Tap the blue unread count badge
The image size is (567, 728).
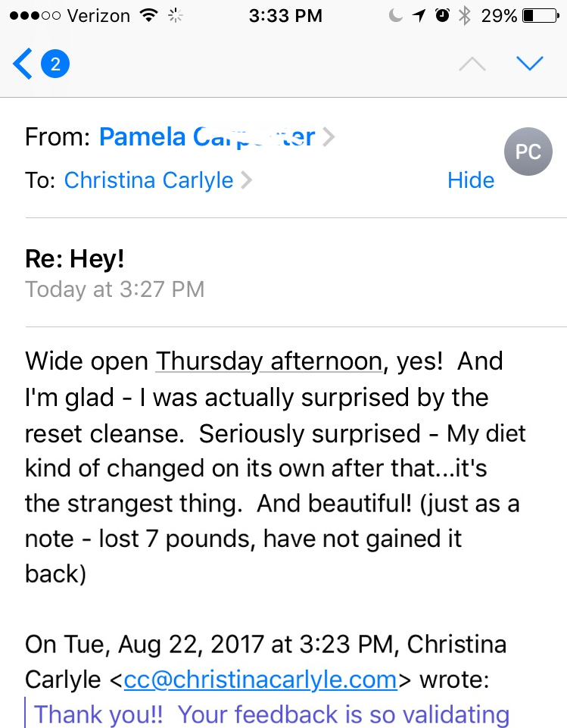(55, 64)
